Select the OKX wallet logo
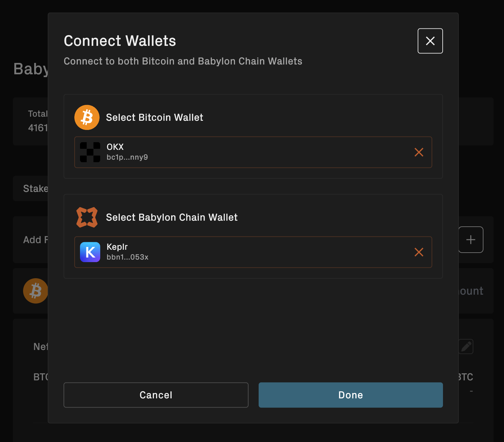The width and height of the screenshot is (504, 442). point(90,152)
